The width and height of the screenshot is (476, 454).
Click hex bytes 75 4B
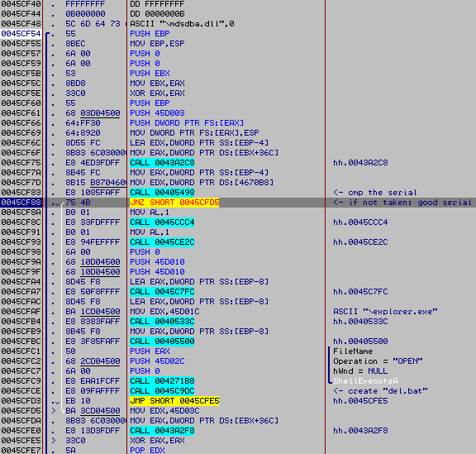(78, 203)
